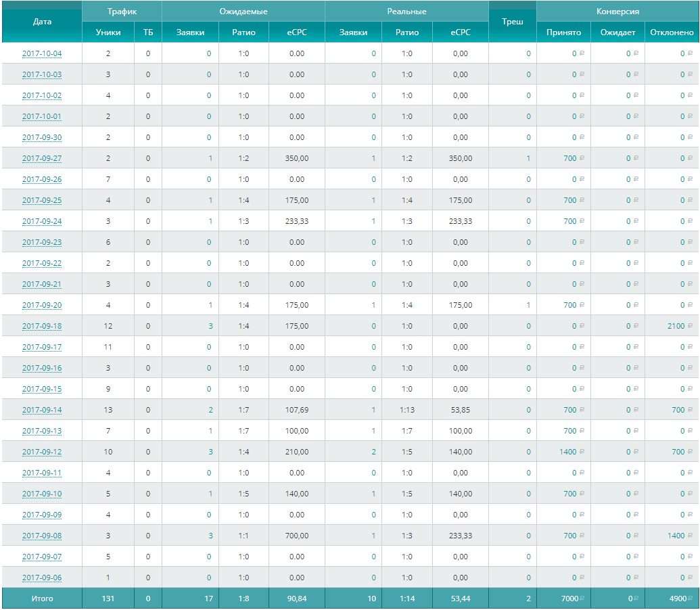700x610 pixels.
Task: Click the Принято column header
Action: (x=564, y=32)
